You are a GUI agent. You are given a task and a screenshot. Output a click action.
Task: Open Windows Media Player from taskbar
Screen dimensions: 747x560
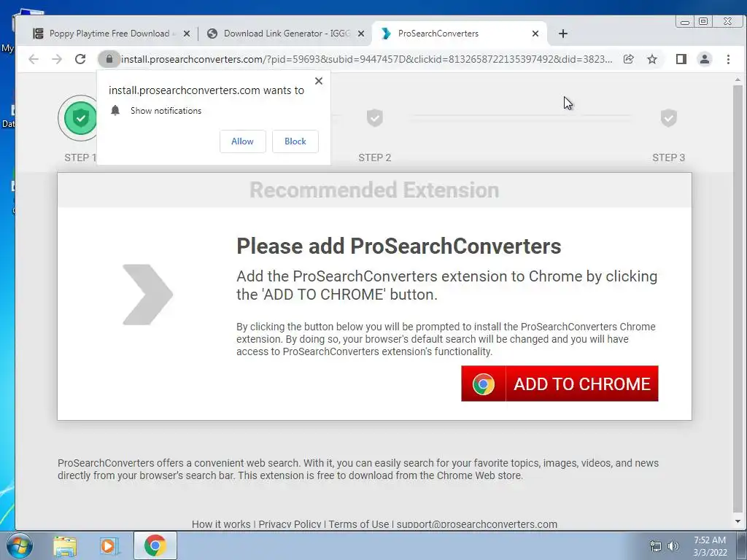(x=109, y=546)
